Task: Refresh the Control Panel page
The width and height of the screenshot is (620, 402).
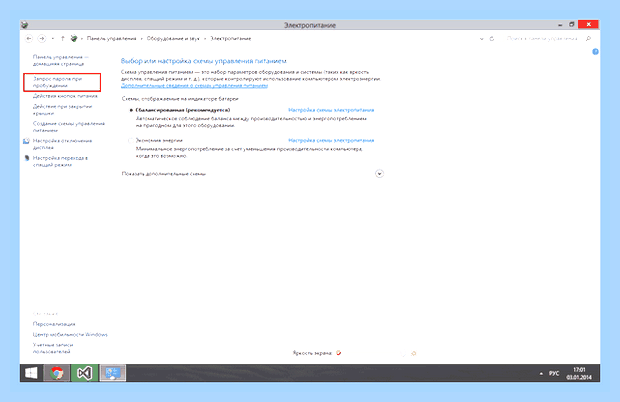Action: pos(492,39)
